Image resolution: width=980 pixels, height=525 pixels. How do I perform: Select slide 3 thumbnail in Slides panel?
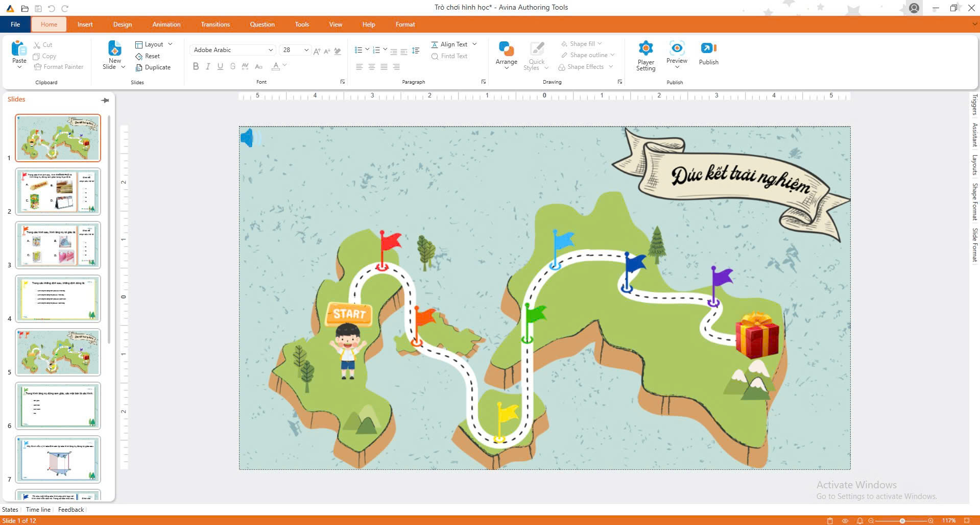[58, 245]
